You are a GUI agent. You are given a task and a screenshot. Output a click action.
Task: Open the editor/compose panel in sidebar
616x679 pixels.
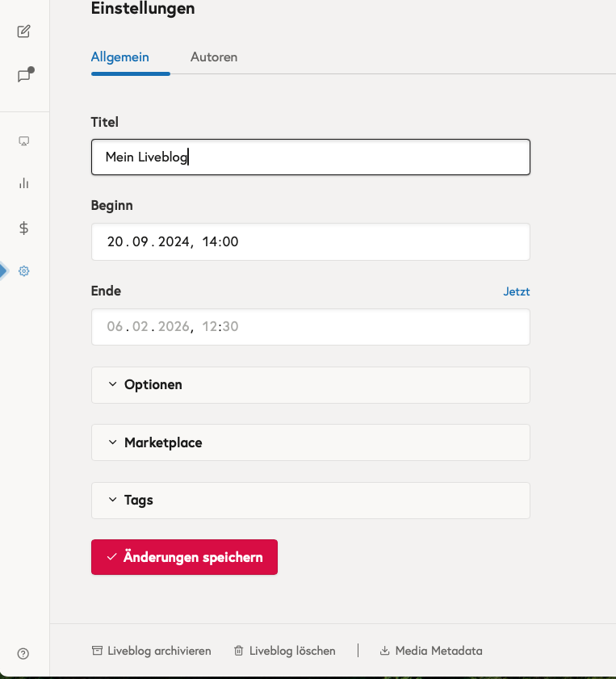(23, 31)
